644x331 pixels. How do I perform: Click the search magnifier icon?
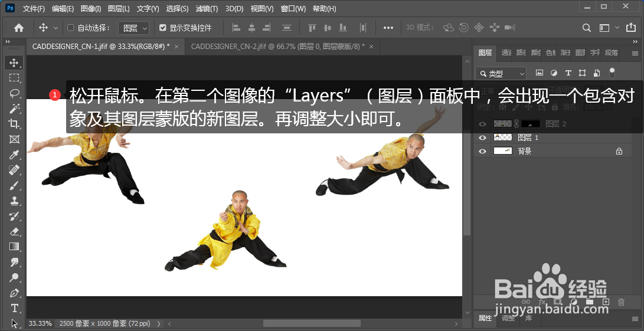point(587,28)
